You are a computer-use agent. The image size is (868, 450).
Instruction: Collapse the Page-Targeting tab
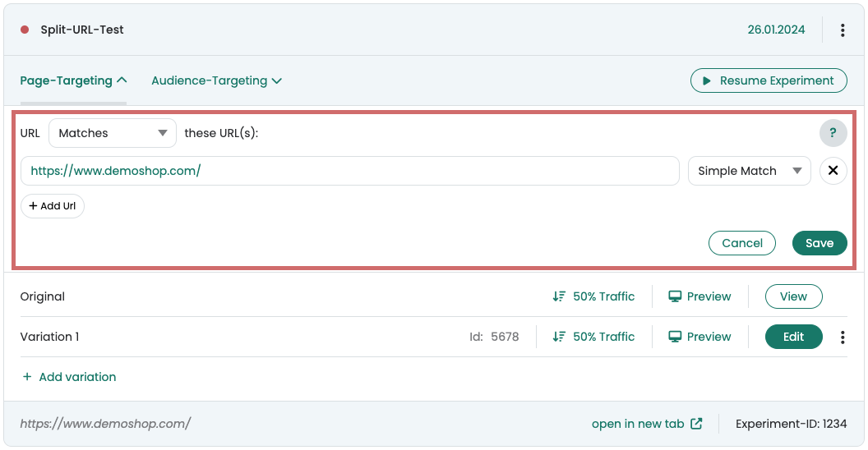(73, 80)
